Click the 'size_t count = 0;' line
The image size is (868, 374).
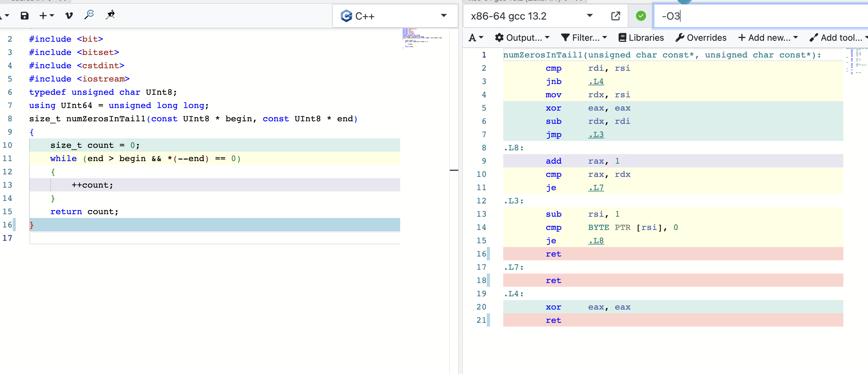pos(214,145)
